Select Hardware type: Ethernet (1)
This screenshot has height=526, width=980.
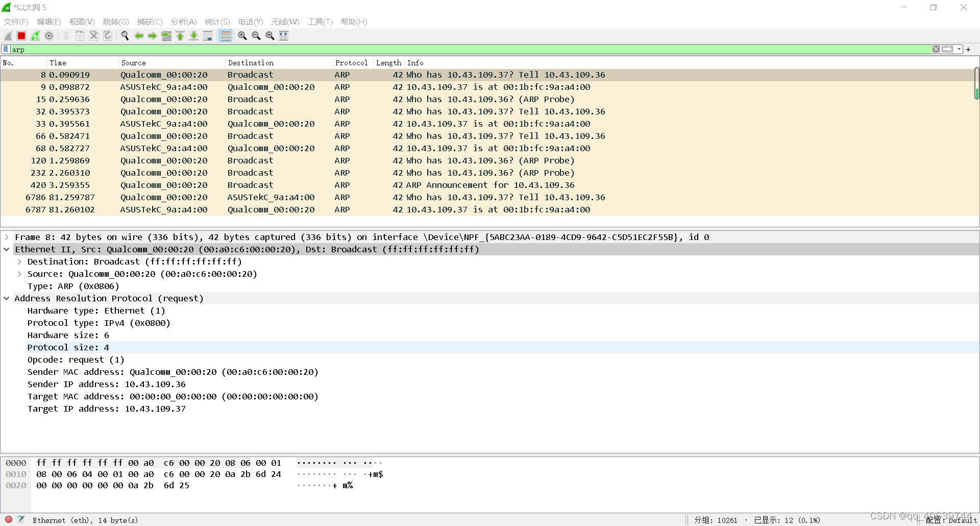tap(96, 310)
